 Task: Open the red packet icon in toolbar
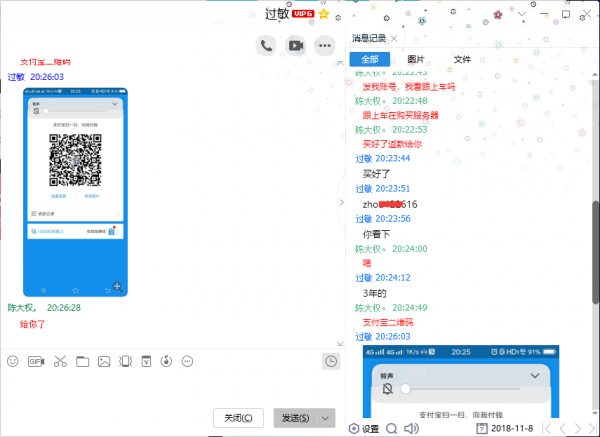(146, 361)
